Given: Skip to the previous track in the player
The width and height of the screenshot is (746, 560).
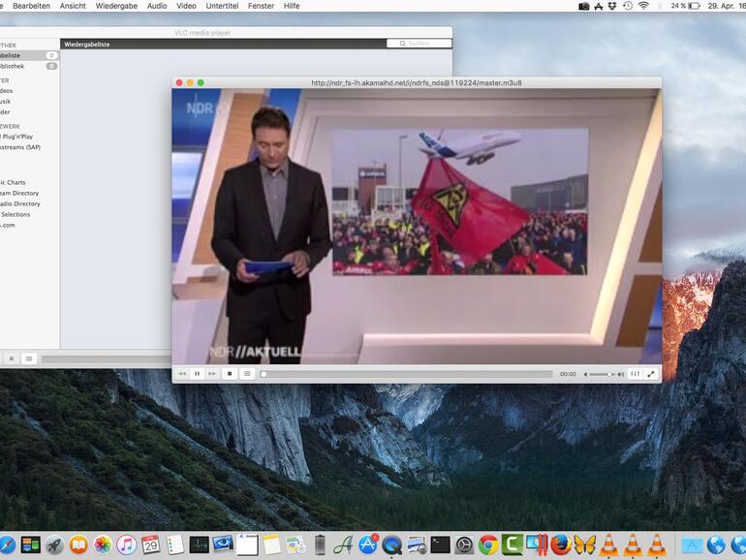Looking at the screenshot, I should click(x=182, y=374).
